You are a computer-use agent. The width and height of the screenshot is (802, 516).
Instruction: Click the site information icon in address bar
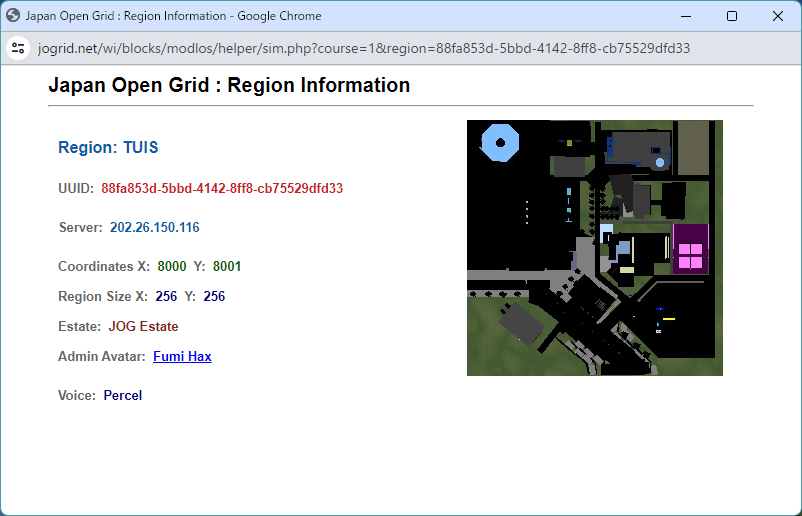[x=18, y=48]
